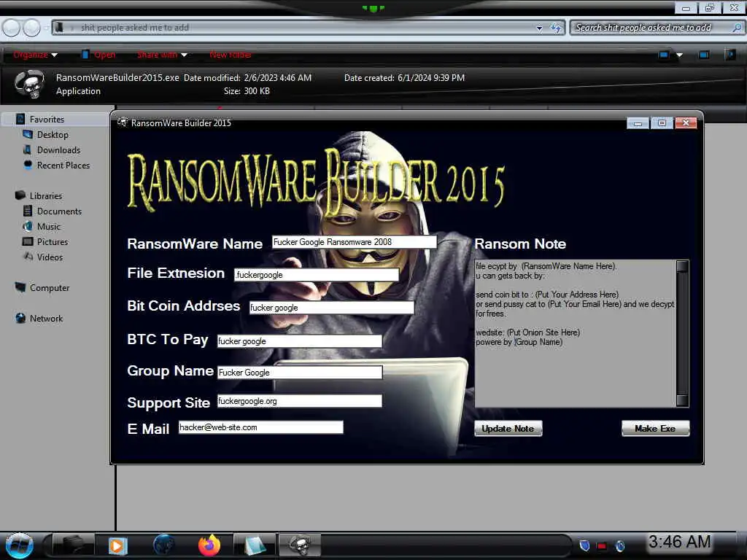
Task: Open Firefox from the taskbar
Action: pos(209,545)
